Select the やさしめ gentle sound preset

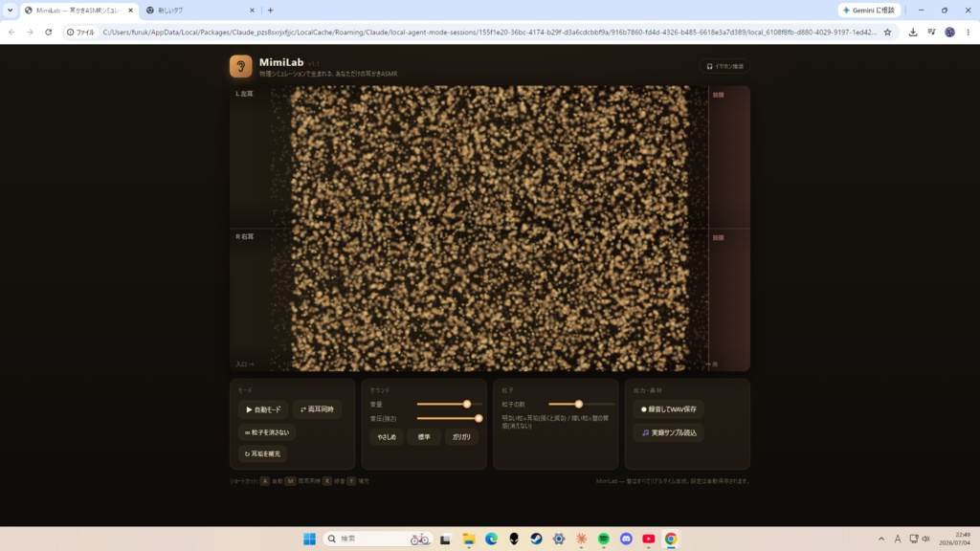coord(387,437)
